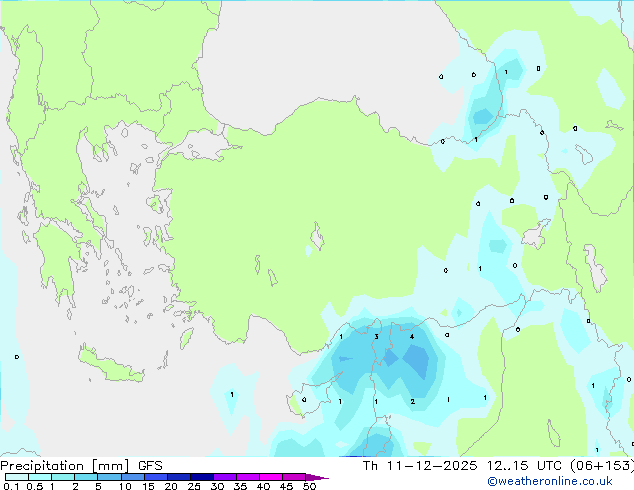
Task: Click the 35–40 mm legend swatch
Action: 248,477
